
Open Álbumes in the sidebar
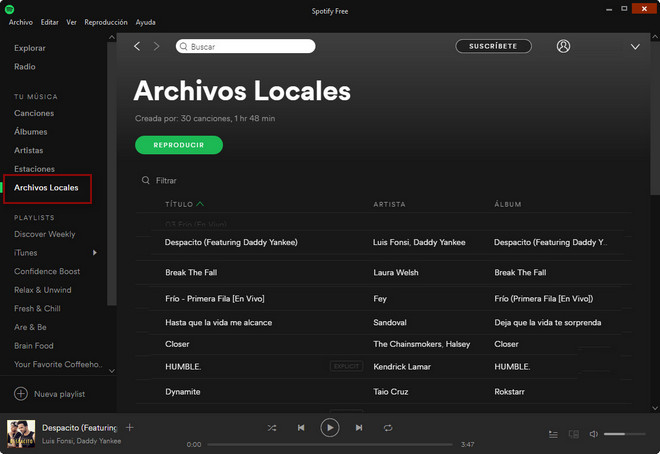point(30,132)
